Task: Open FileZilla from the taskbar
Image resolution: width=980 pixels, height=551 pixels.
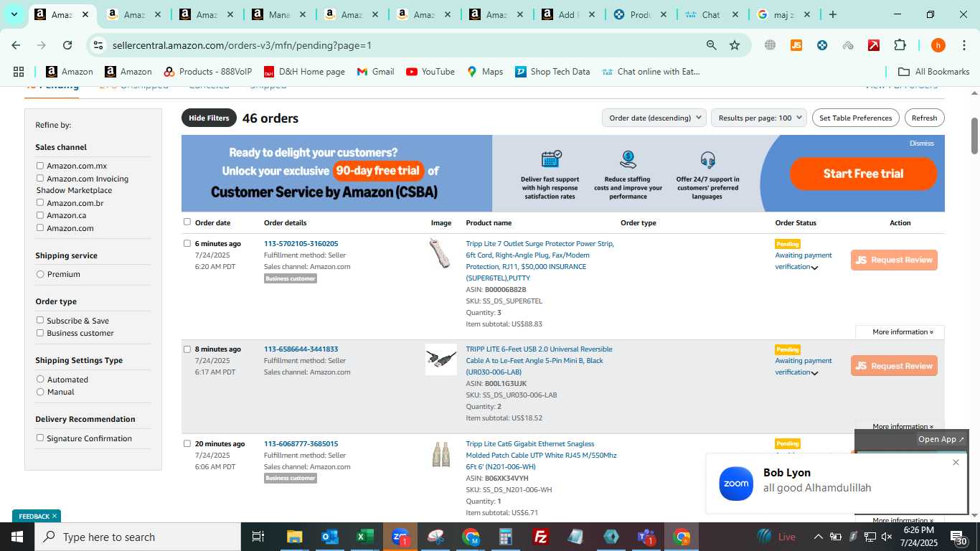Action: pyautogui.click(x=541, y=537)
